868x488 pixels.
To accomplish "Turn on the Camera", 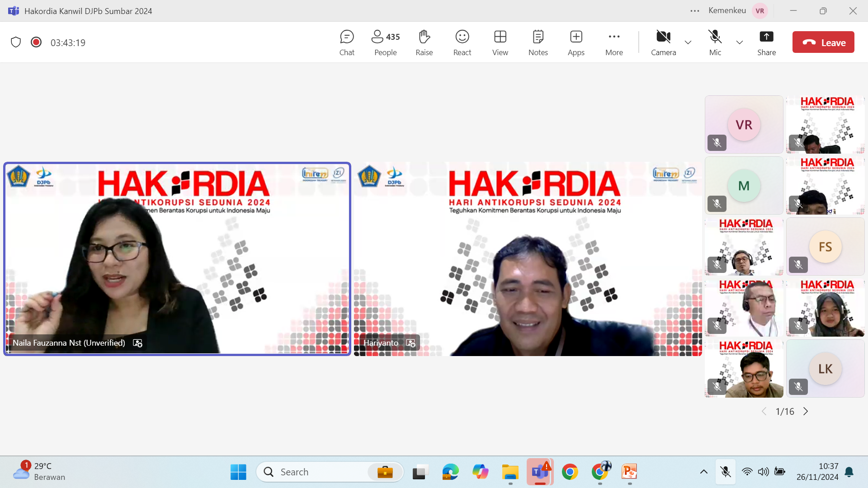I will tap(663, 42).
